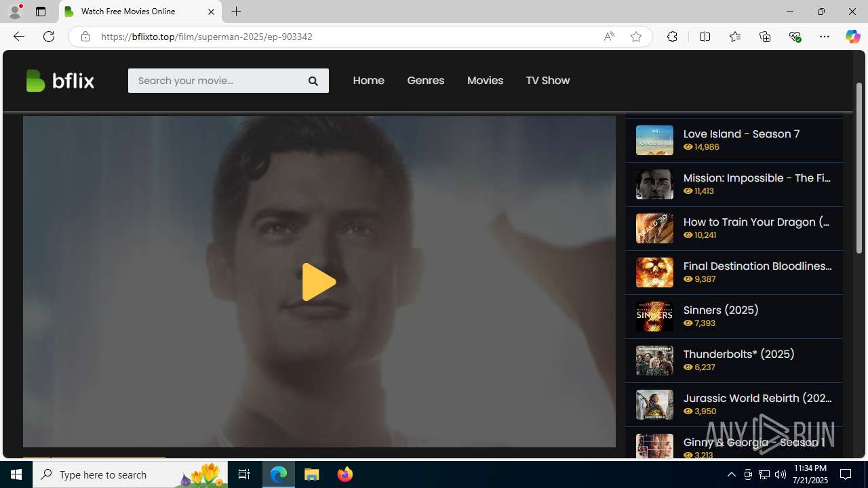Image resolution: width=868 pixels, height=488 pixels.
Task: Click Mission: Impossible poster thumbnail
Action: tap(654, 184)
